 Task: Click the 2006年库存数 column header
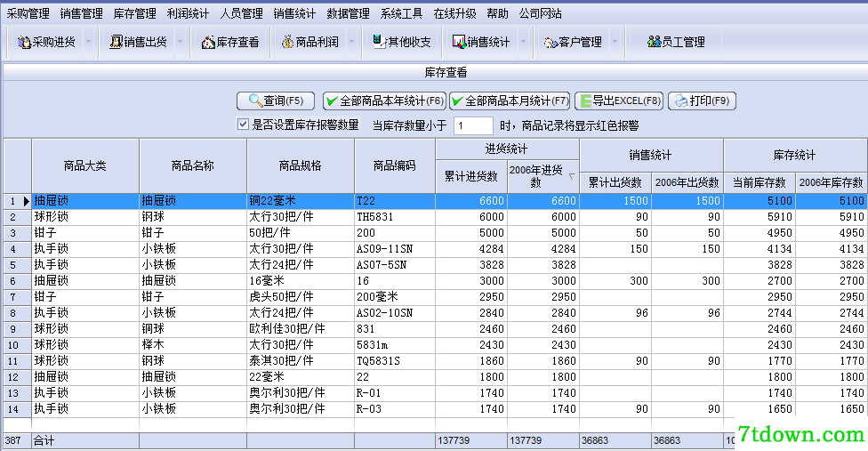click(832, 182)
